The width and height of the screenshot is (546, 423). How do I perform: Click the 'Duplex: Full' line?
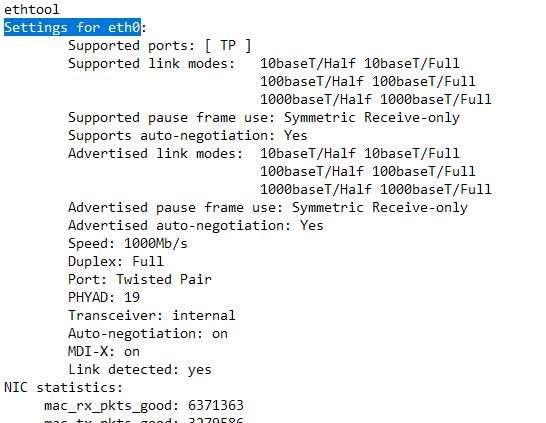[116, 261]
